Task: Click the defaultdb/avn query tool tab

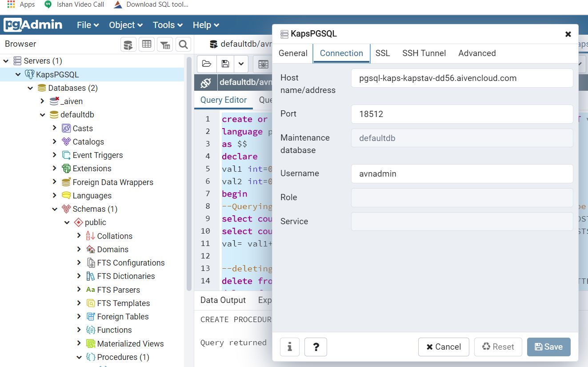Action: [240, 44]
